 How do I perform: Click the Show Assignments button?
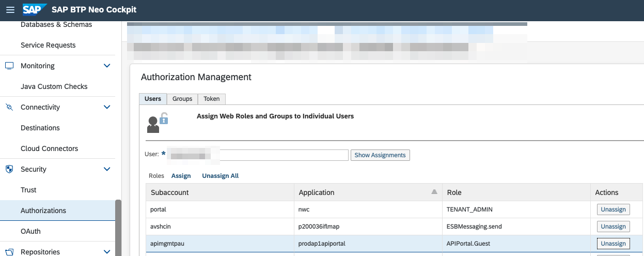click(x=380, y=155)
